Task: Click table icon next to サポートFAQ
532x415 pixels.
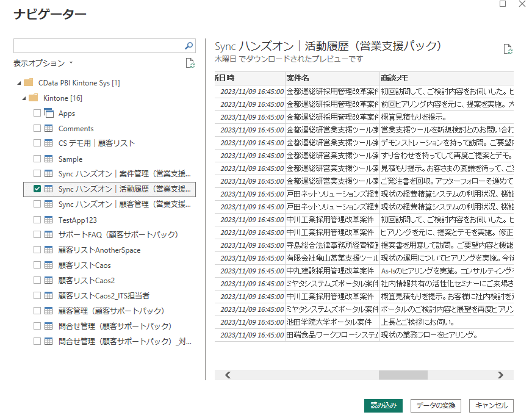Action: coord(49,234)
